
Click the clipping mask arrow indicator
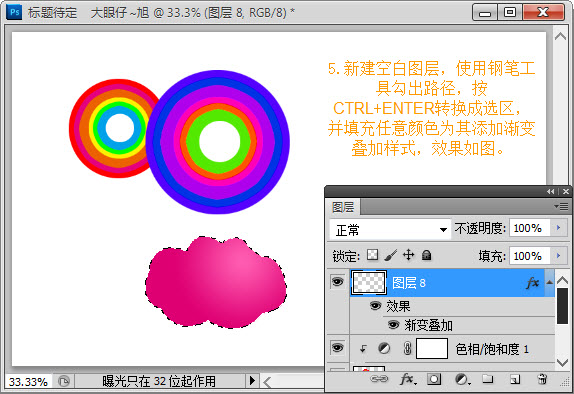363,349
